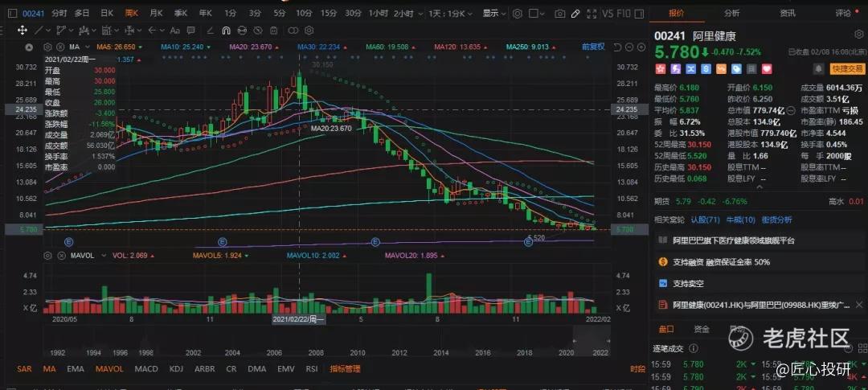Open MA indicator settings gear
The width and height of the screenshot is (868, 390).
tap(47, 47)
